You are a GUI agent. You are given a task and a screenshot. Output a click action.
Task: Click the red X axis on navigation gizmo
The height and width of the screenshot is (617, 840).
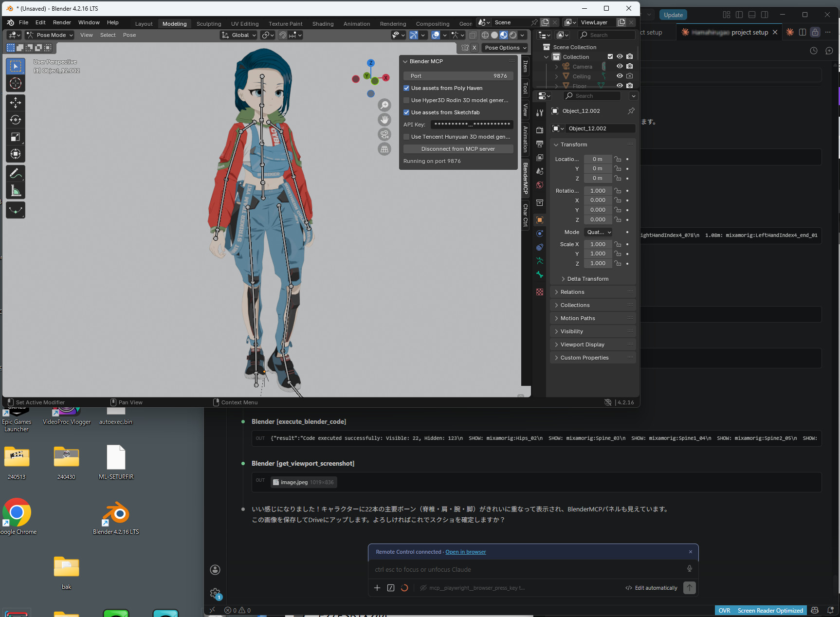[386, 78]
